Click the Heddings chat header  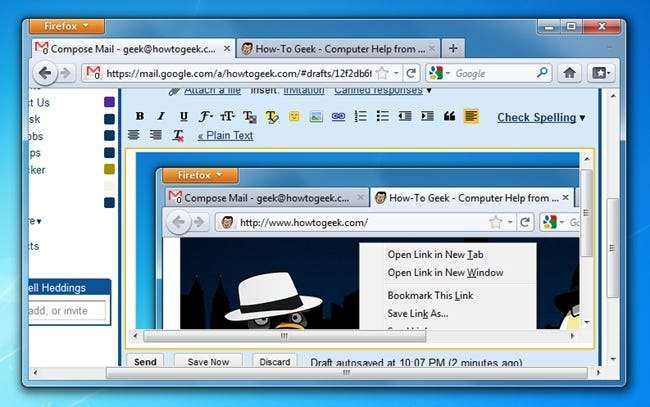[69, 287]
